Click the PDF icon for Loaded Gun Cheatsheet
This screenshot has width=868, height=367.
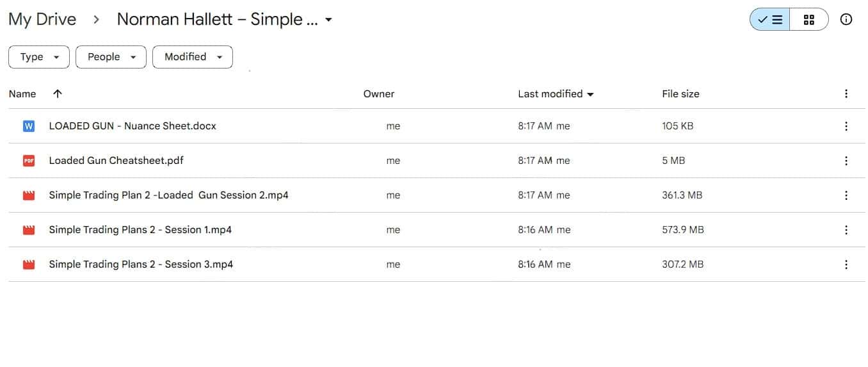[28, 161]
